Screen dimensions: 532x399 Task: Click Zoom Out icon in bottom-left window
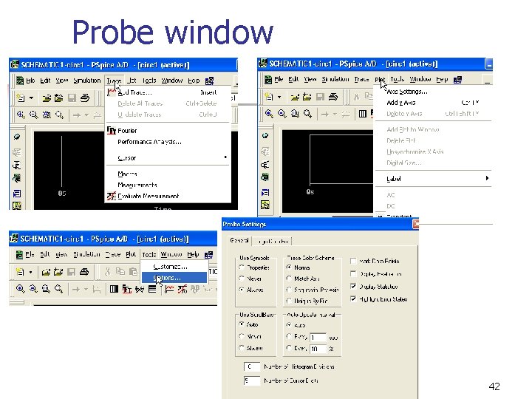point(33,289)
